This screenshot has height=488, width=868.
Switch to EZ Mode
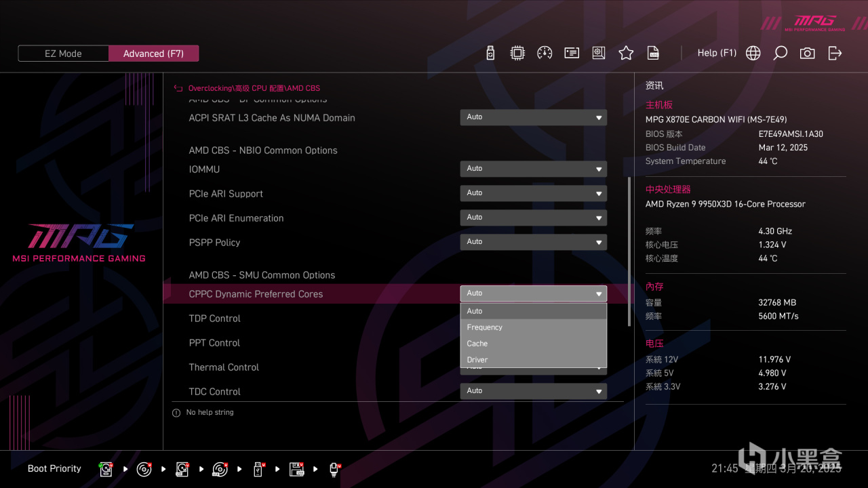[63, 54]
